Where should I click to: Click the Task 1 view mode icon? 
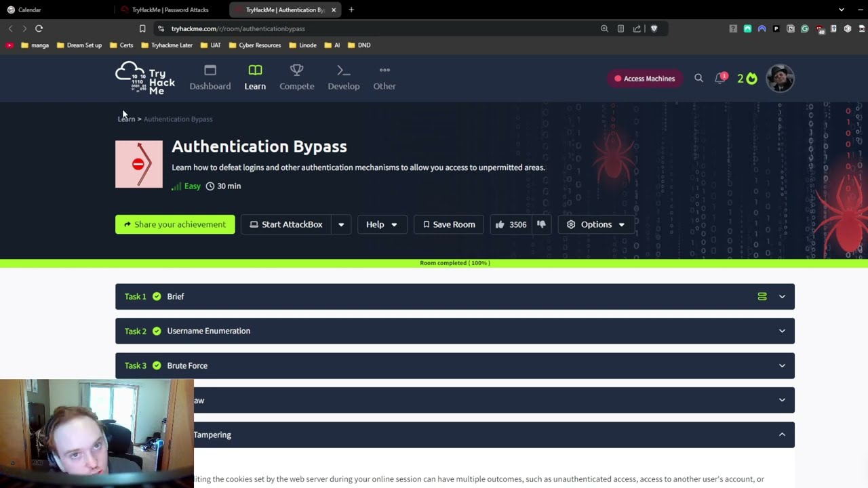tap(762, 296)
